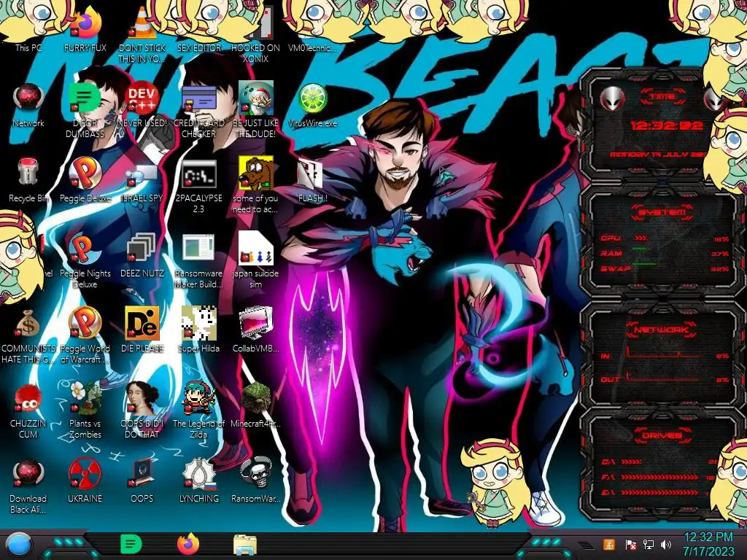Click the RAM usage meter row

(x=665, y=253)
